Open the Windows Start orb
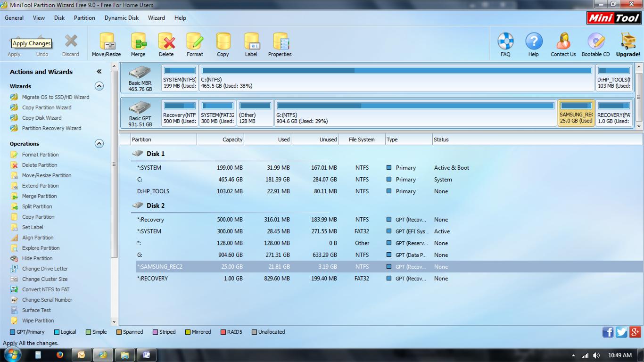 [x=12, y=354]
